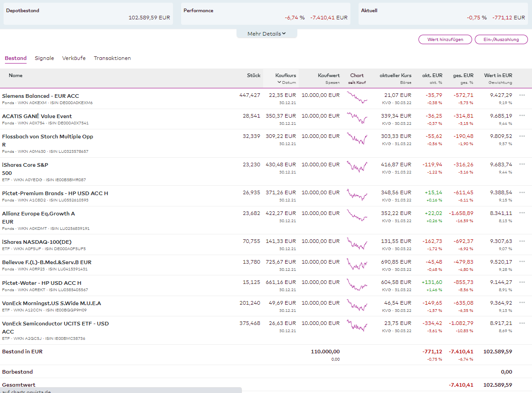
Task: Open options for Pictet-Water HP USD row
Action: 522,283
